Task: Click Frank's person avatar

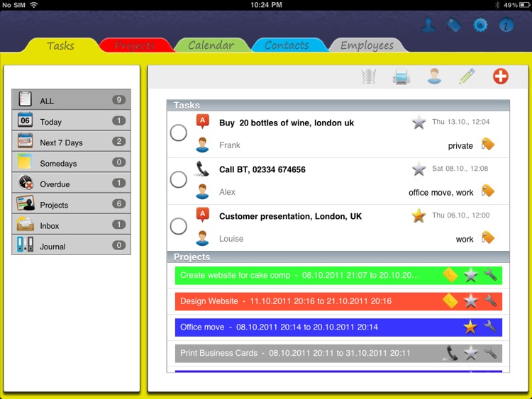Action: pyautogui.click(x=202, y=145)
